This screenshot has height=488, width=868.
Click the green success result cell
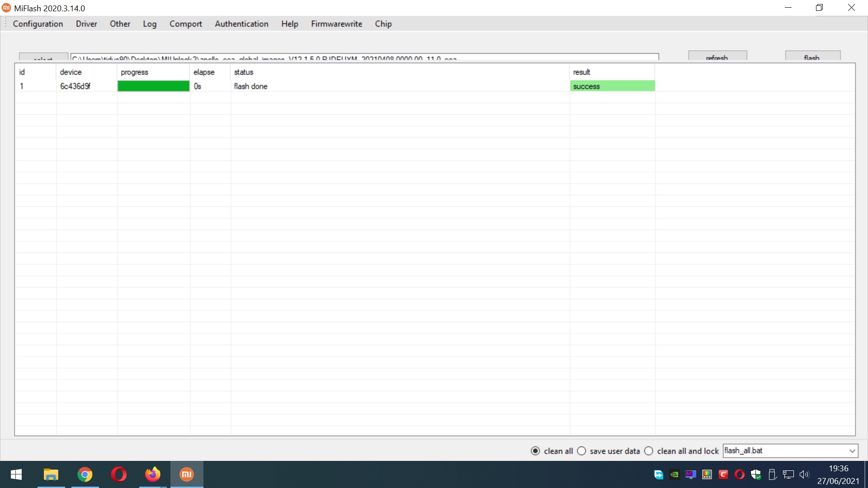point(613,86)
